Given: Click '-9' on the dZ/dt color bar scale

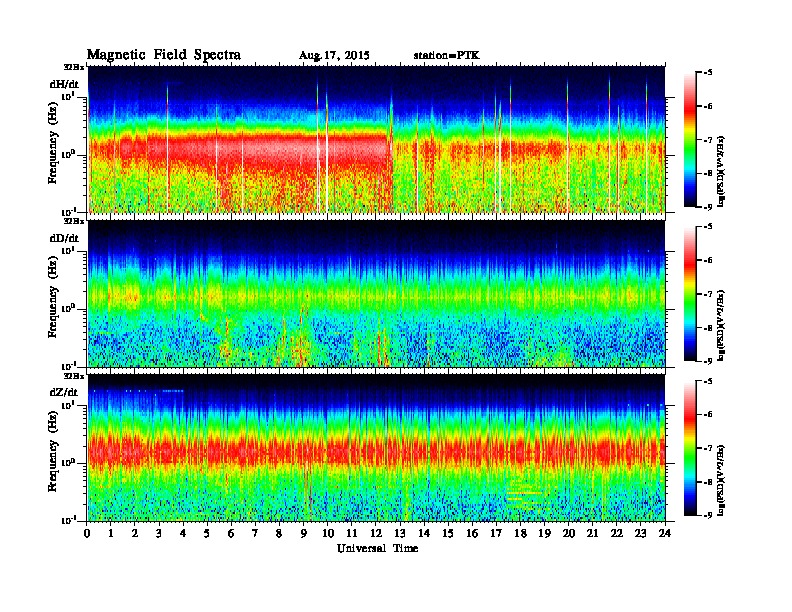Looking at the screenshot, I should point(708,515).
